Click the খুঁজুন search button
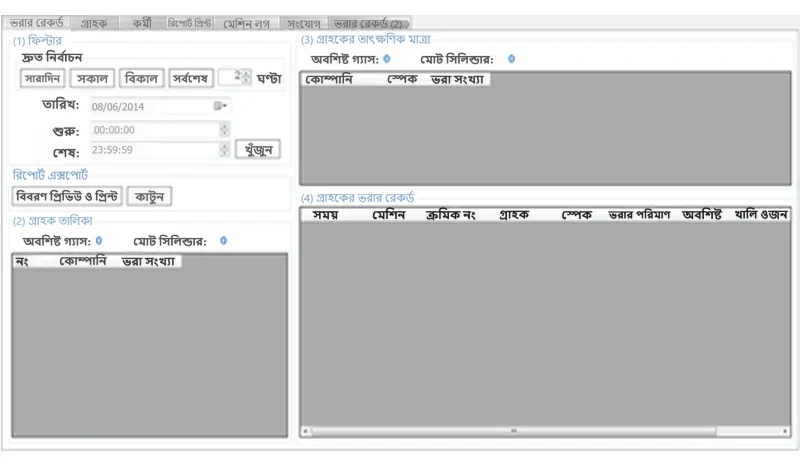The image size is (800, 467). (x=258, y=150)
